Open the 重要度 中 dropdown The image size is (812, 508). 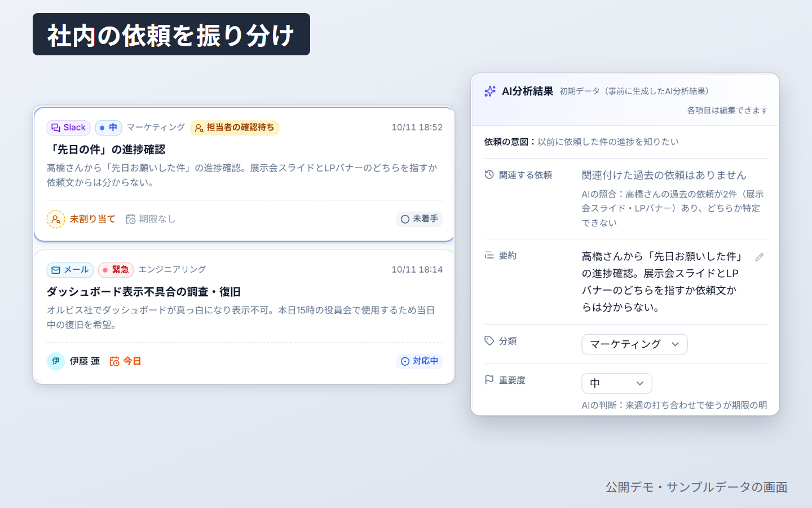[x=617, y=383]
